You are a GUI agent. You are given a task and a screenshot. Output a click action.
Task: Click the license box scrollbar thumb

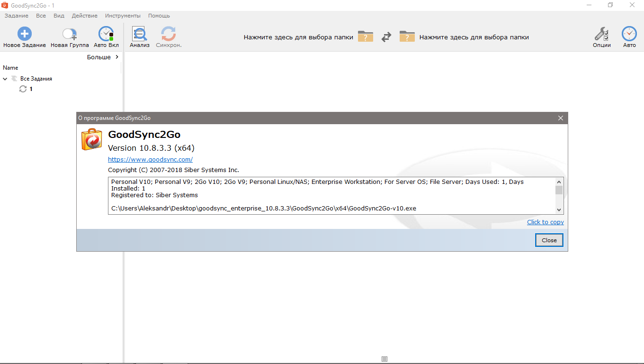click(x=559, y=190)
